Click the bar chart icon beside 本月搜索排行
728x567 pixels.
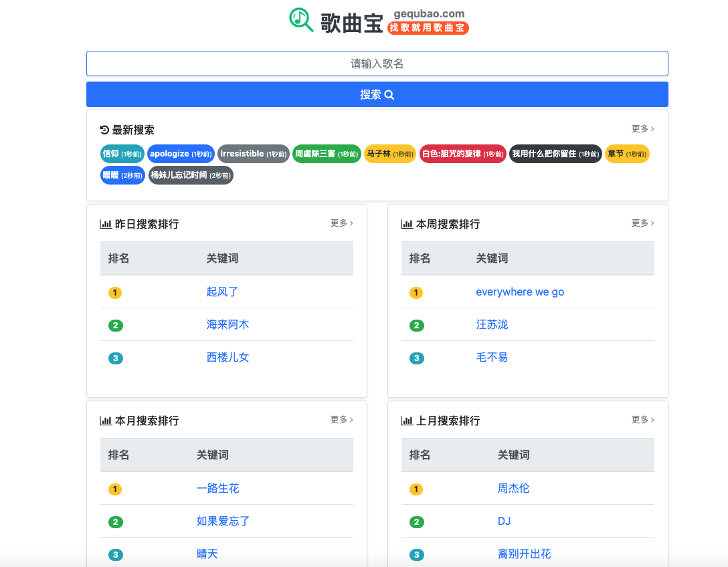click(x=106, y=421)
